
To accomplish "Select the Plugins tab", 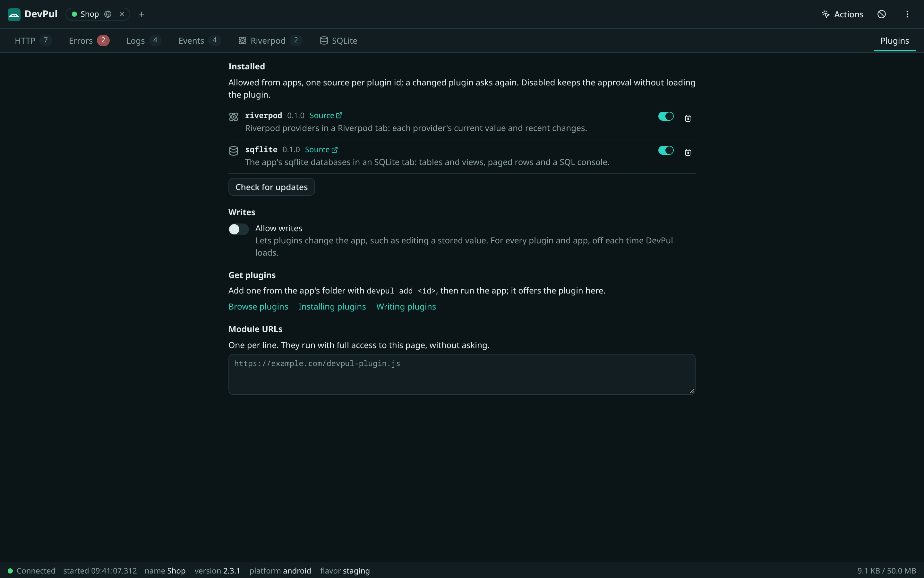I will pyautogui.click(x=894, y=40).
